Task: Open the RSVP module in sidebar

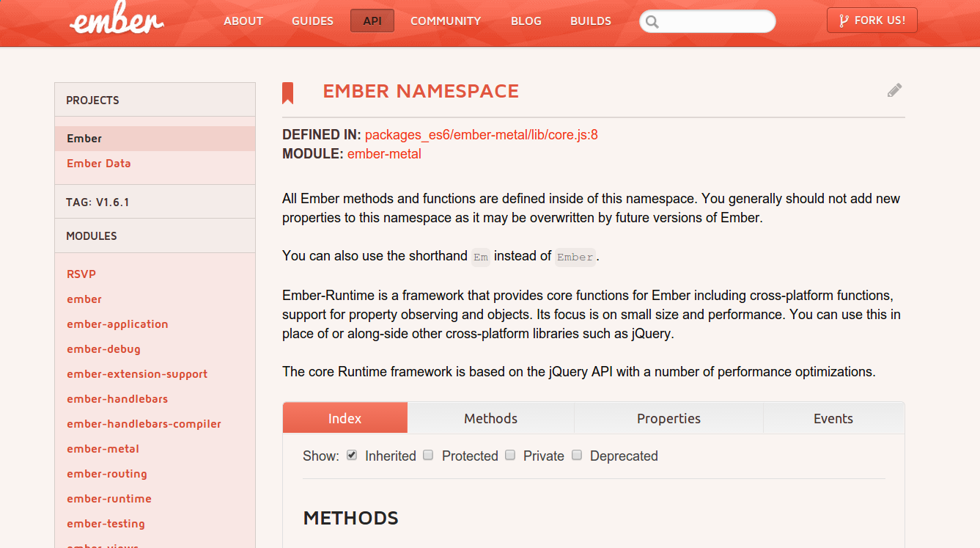Action: pos(81,274)
